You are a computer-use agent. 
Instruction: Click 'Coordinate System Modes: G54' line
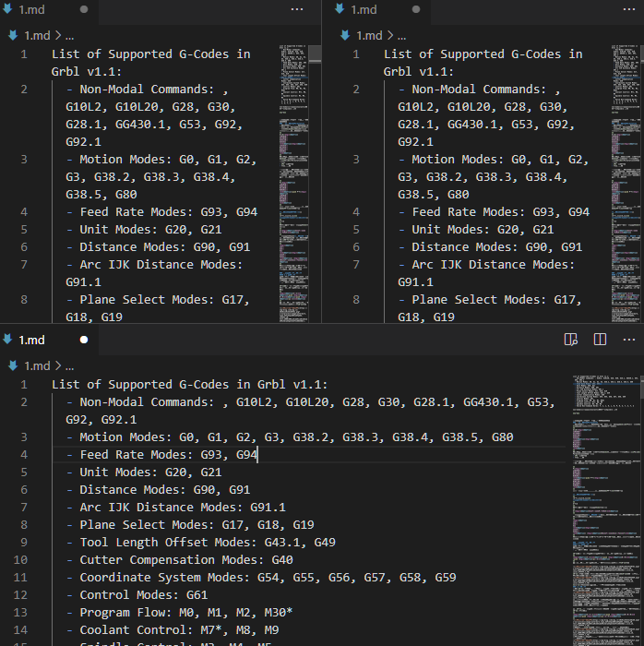[261, 577]
